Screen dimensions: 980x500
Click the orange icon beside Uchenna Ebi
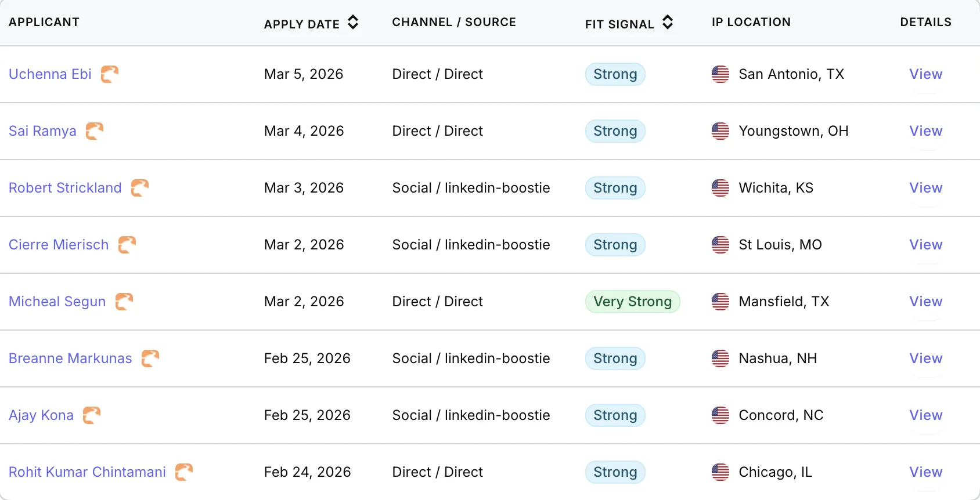[x=110, y=74]
